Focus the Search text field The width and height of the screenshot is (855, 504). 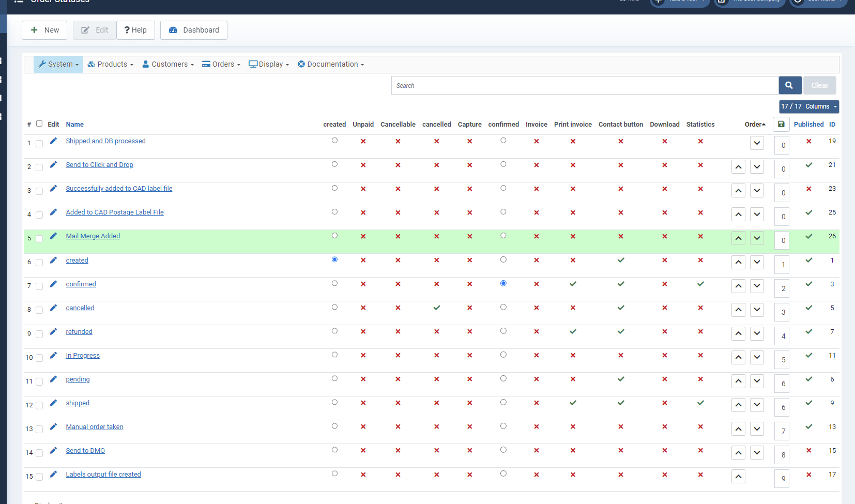(x=584, y=85)
